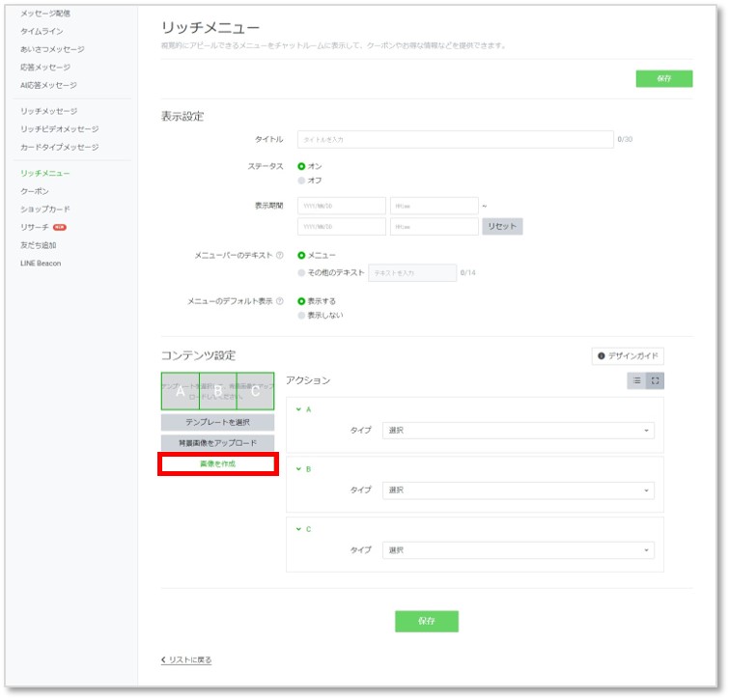
Task: Select the A/B/C template layout thumbnail
Action: 217,392
